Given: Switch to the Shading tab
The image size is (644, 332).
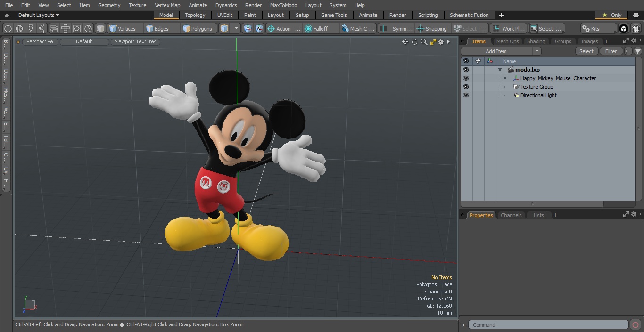Looking at the screenshot, I should (536, 41).
